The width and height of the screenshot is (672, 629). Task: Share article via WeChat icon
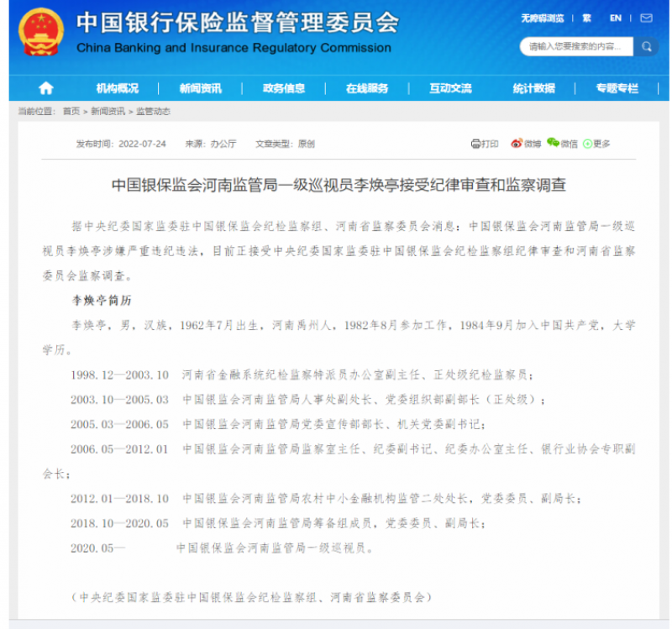[x=553, y=143]
